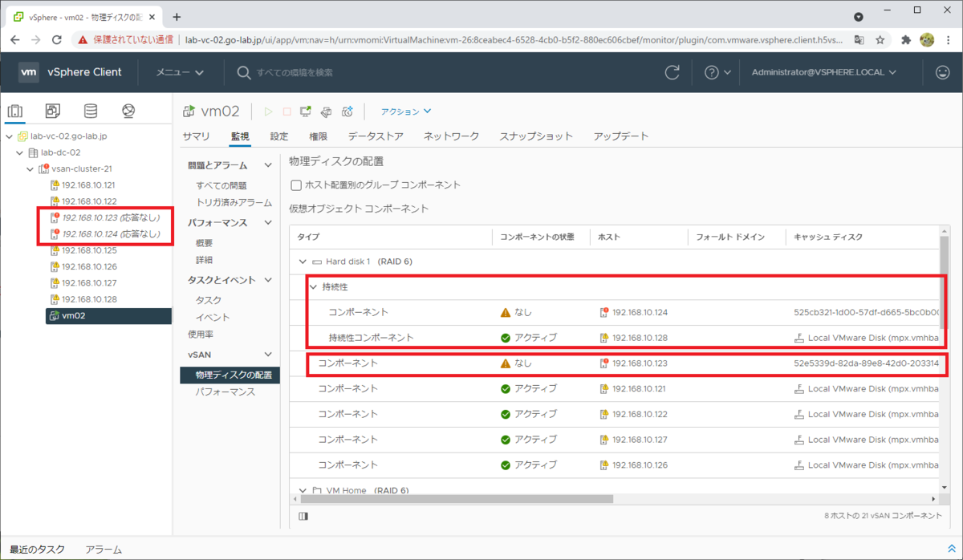Image resolution: width=963 pixels, height=560 pixels.
Task: Click the refresh icon in vSphere header
Action: [672, 72]
